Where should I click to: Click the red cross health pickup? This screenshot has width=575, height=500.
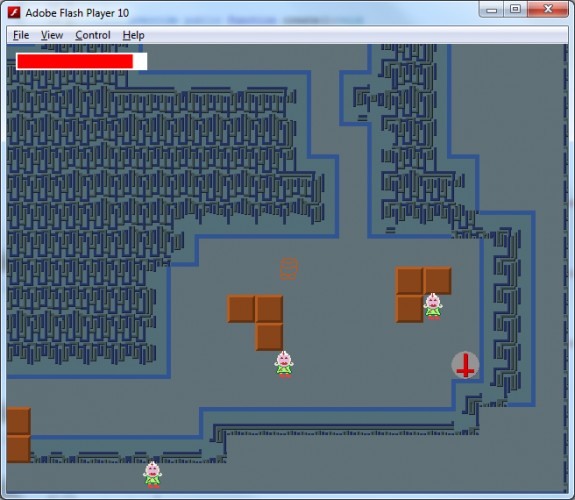click(465, 365)
